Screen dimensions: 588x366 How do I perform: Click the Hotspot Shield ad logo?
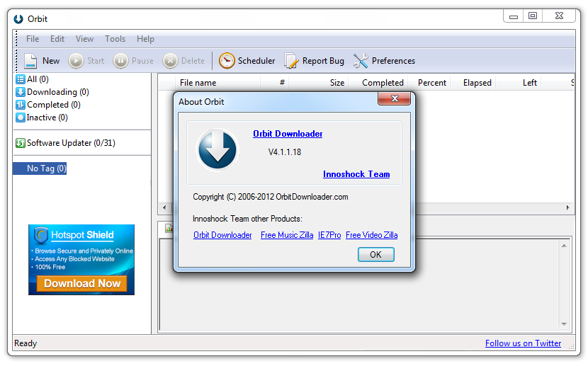tap(41, 235)
